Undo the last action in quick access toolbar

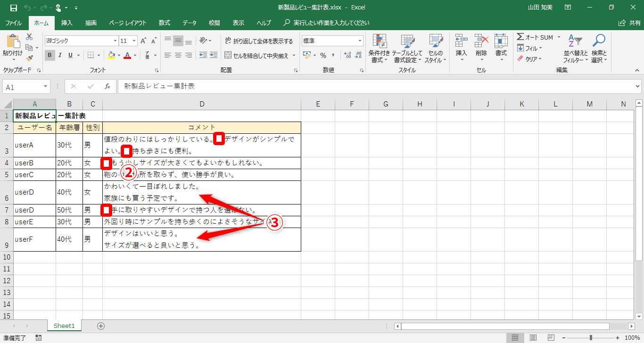(27, 8)
